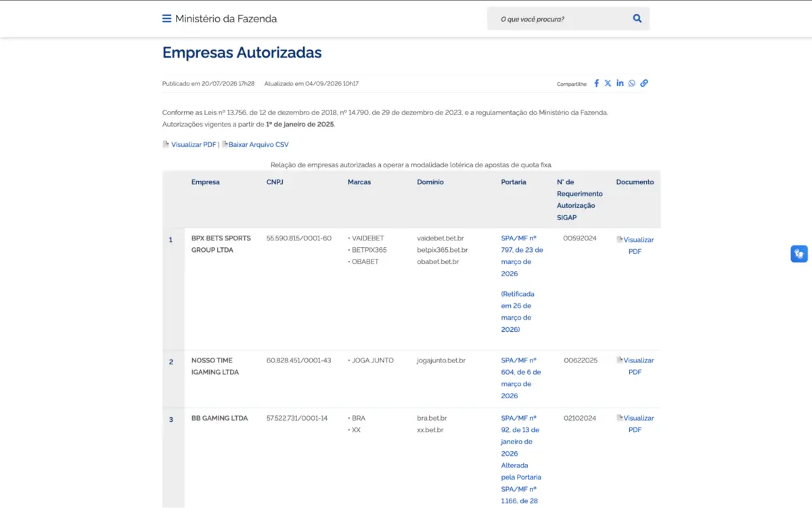Open Visualizar PDF for BB GAMING LTDA

point(635,424)
